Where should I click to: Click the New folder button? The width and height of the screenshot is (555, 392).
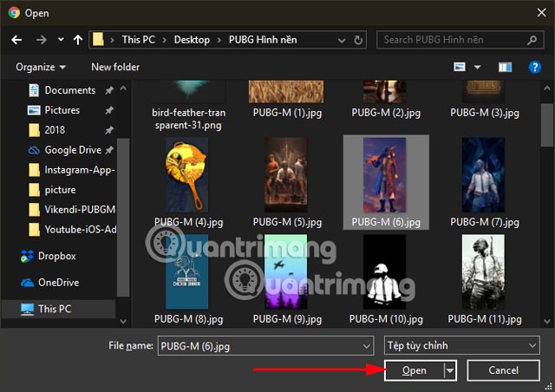pos(115,67)
